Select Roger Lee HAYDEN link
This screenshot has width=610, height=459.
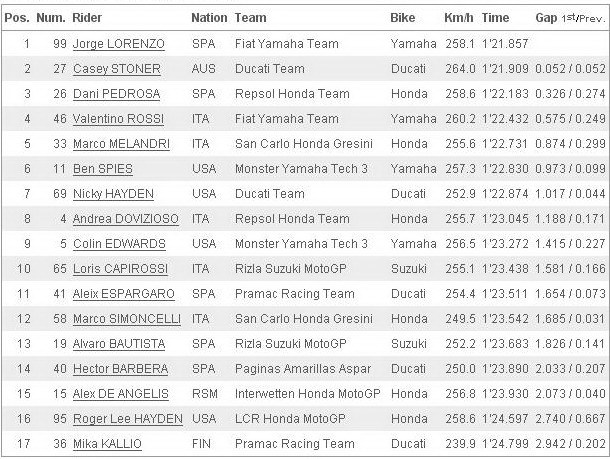(128, 419)
